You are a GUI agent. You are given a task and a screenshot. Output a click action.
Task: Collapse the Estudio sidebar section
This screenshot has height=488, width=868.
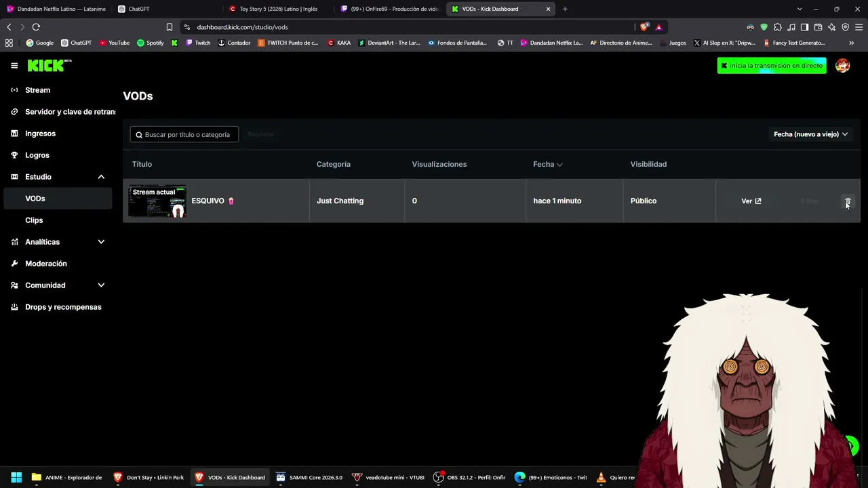[x=101, y=177]
